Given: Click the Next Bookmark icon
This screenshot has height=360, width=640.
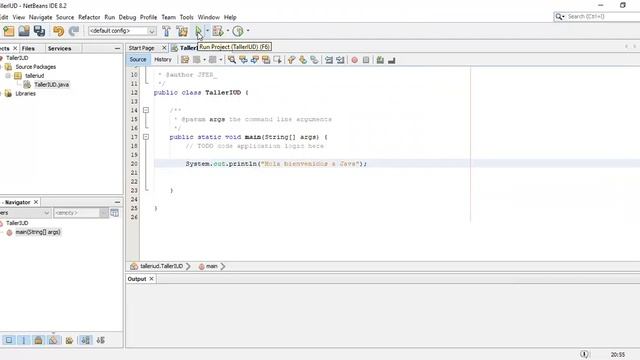Looking at the screenshot, I should point(303,60).
